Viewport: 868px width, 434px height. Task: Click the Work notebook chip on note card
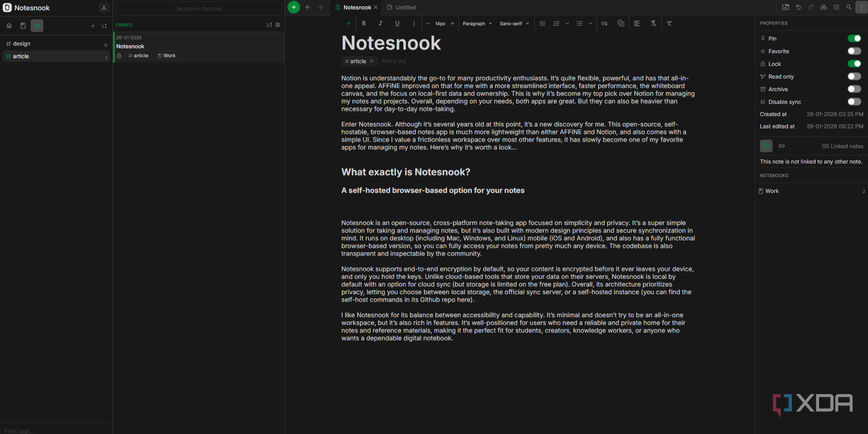tap(166, 56)
